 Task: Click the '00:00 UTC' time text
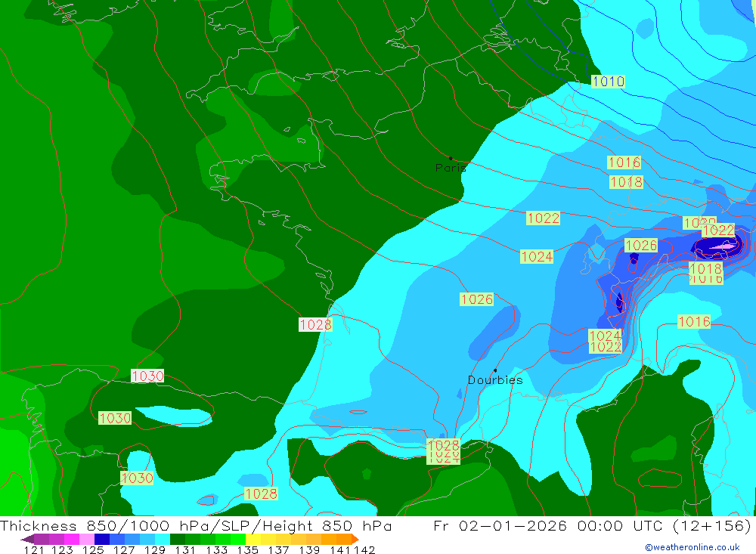621,525
